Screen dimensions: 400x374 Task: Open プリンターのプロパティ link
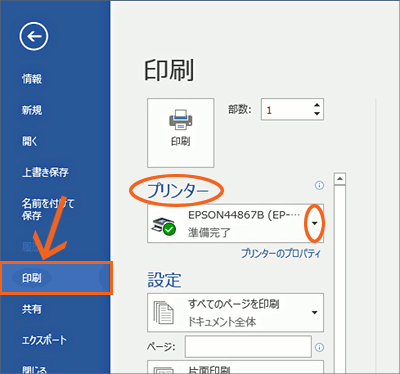[281, 253]
